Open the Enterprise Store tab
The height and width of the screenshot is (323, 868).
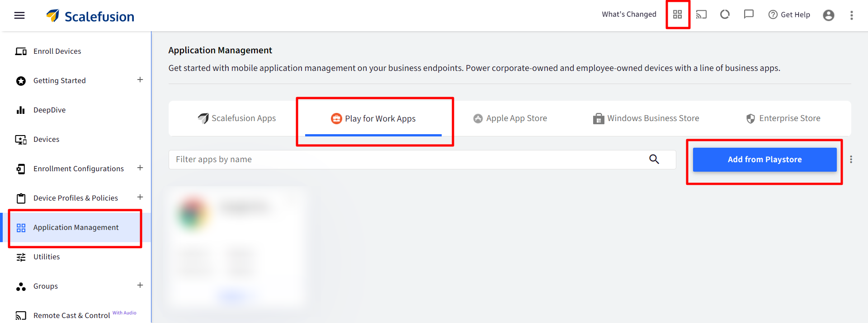(x=783, y=118)
